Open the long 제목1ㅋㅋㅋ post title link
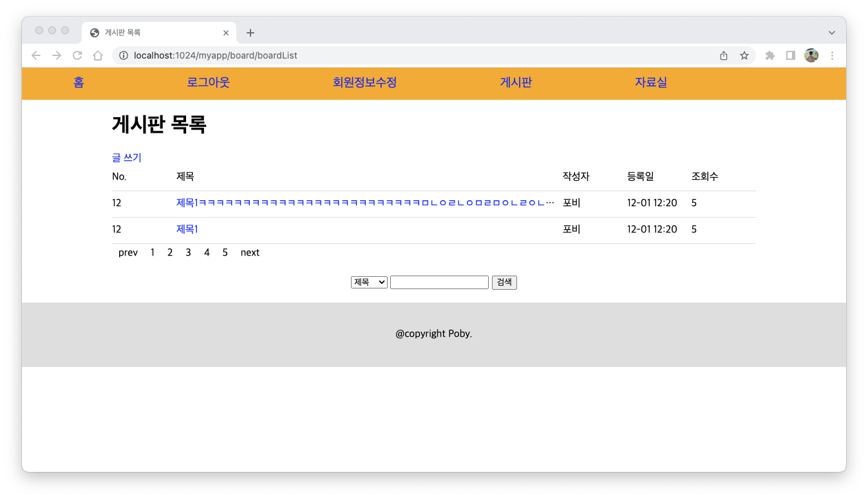The width and height of the screenshot is (868, 499). coord(365,203)
